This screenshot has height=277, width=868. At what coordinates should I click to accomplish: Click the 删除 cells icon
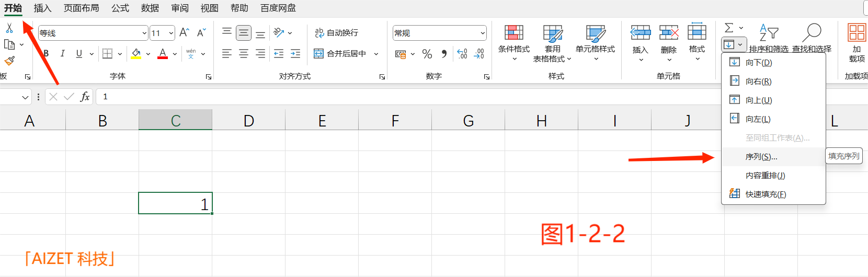point(669,33)
